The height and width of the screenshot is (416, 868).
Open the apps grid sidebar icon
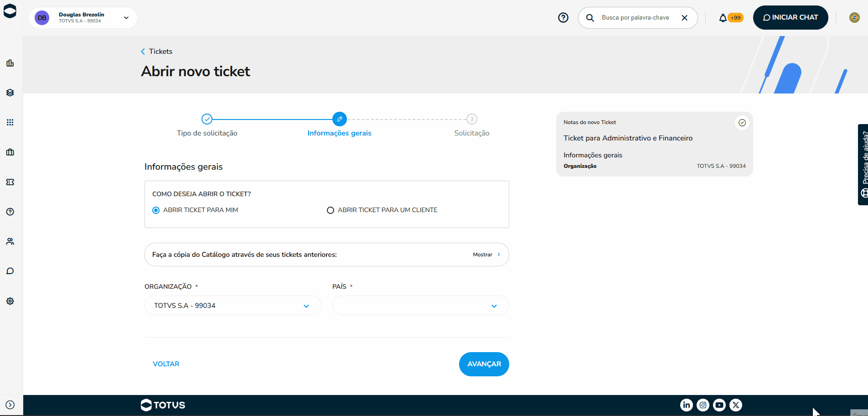coord(10,122)
